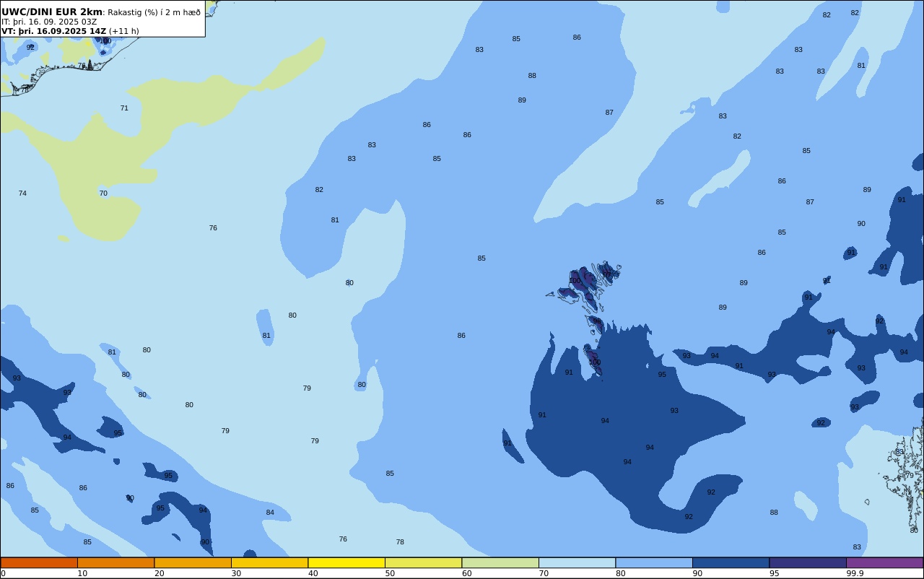Click the 'VT: þri. 16.09.2025 14Z' line
Viewport: 924px width, 579px height.
tap(54, 31)
